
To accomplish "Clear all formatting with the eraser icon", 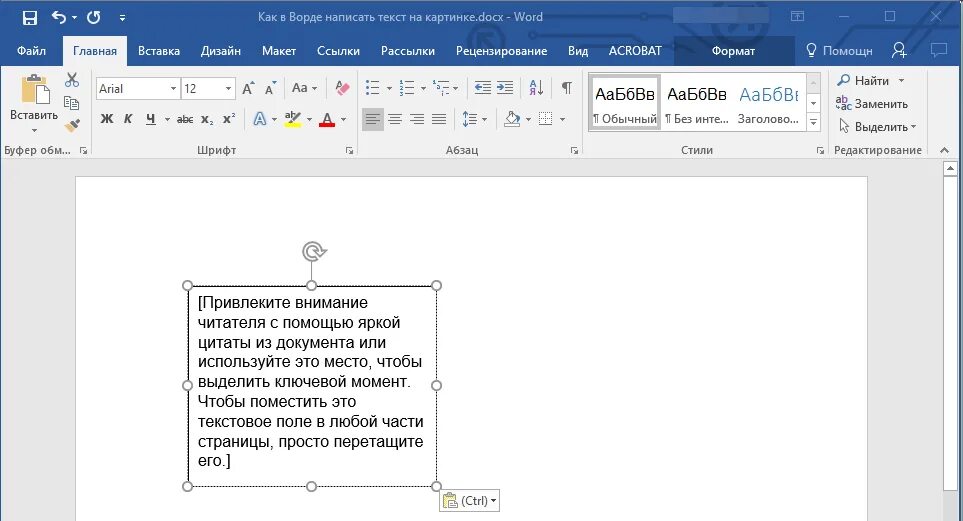I will click(x=342, y=88).
